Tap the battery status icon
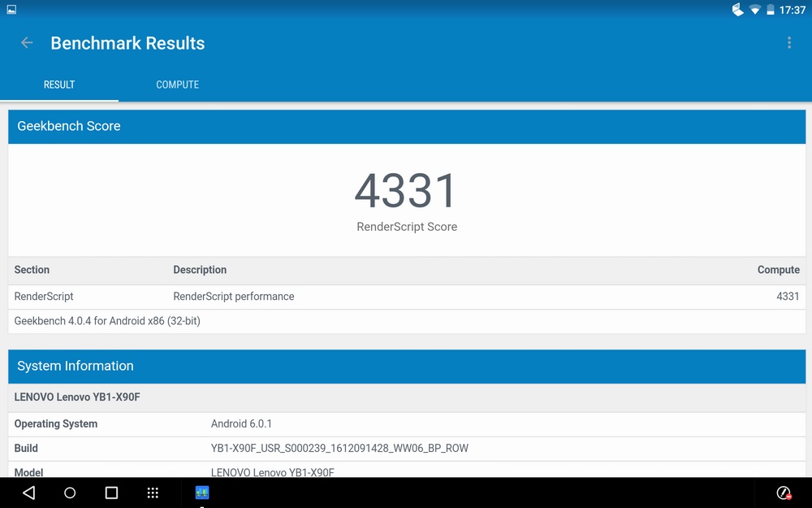Screen dimensions: 812x508 pos(770,10)
